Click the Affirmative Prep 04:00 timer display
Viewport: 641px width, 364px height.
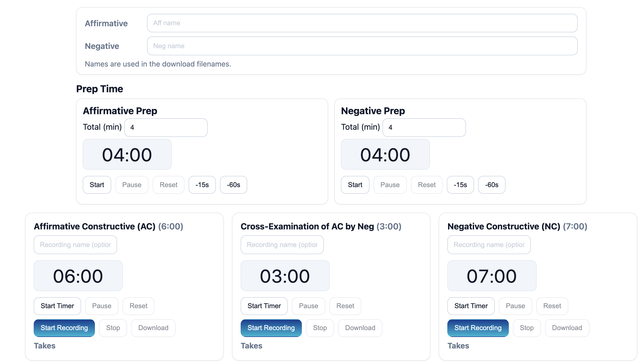pos(127,154)
